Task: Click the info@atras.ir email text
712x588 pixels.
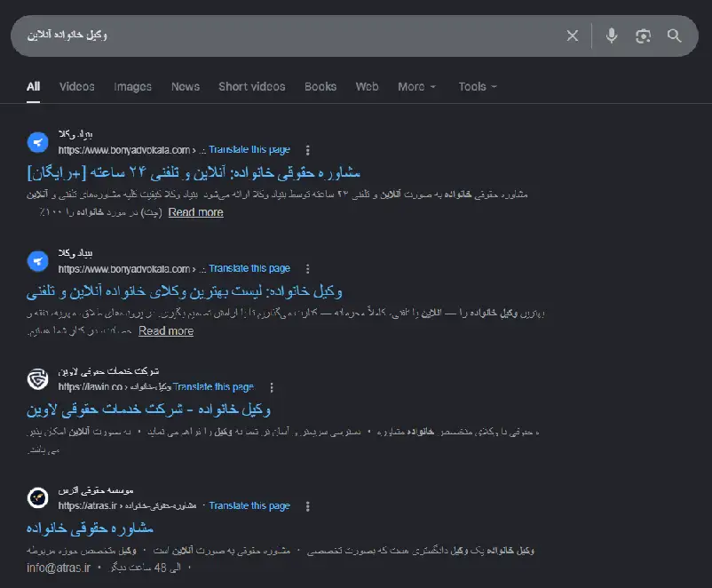Action: pos(59,568)
